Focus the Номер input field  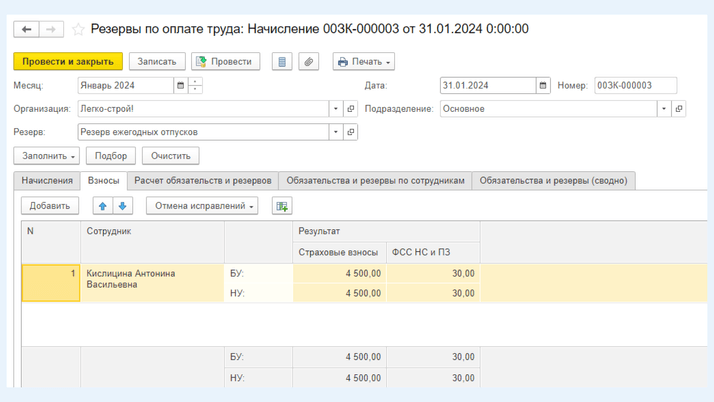click(635, 86)
